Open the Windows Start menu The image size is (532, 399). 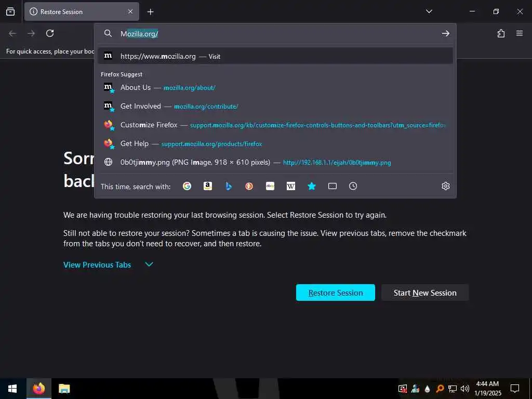[12, 389]
